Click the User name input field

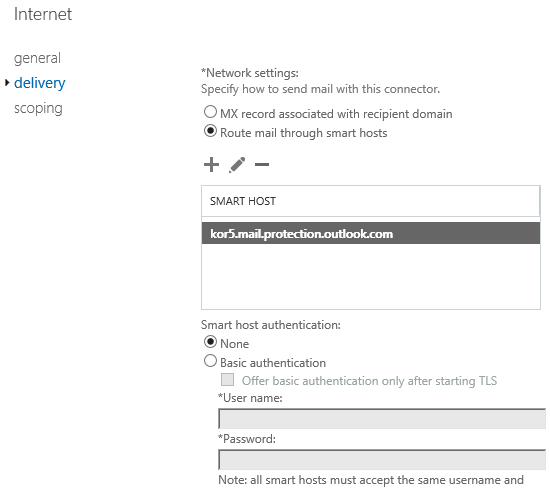coord(382,419)
